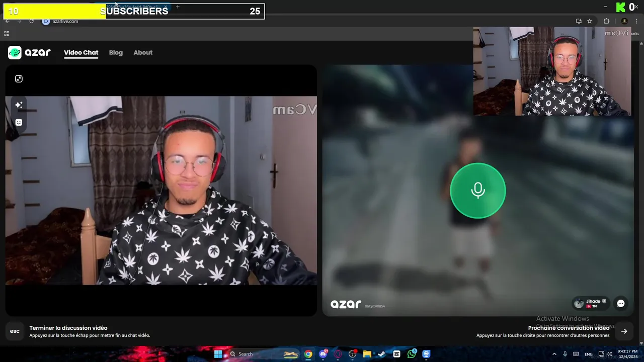Open the volume control in tray
Screen dimensions: 644x362
pos(610,354)
